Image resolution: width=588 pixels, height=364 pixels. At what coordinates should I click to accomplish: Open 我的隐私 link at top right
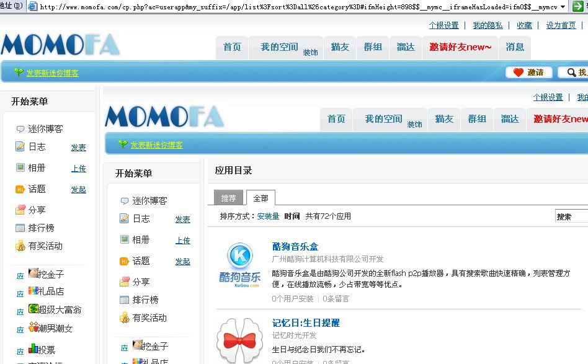[x=488, y=25]
